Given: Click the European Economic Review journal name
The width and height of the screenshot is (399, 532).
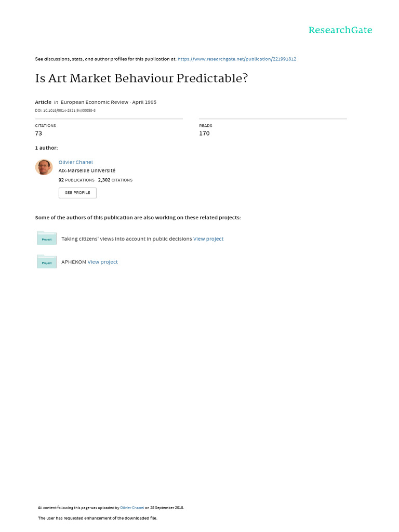Looking at the screenshot, I should [x=94, y=102].
